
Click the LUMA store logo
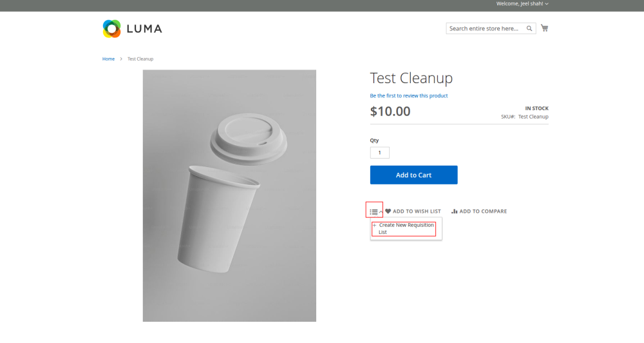coord(132,28)
